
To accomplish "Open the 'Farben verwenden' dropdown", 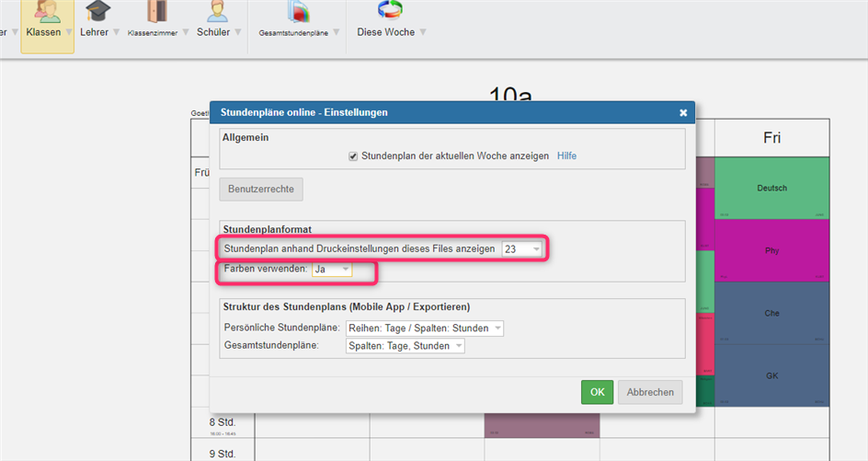I will 331,270.
